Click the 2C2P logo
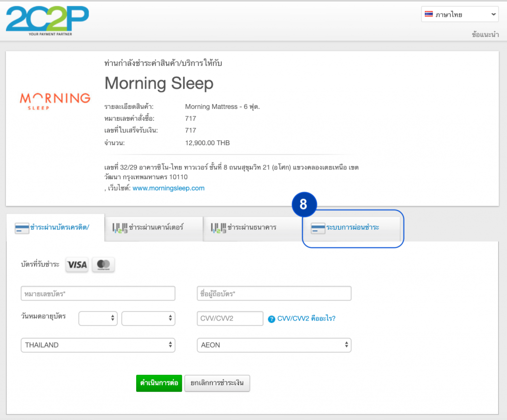The image size is (507, 420). point(48,21)
